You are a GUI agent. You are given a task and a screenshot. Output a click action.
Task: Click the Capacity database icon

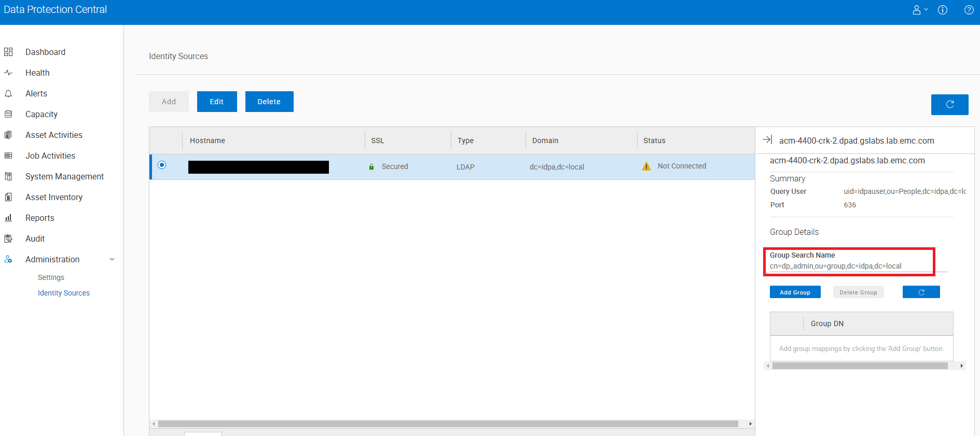8,115
